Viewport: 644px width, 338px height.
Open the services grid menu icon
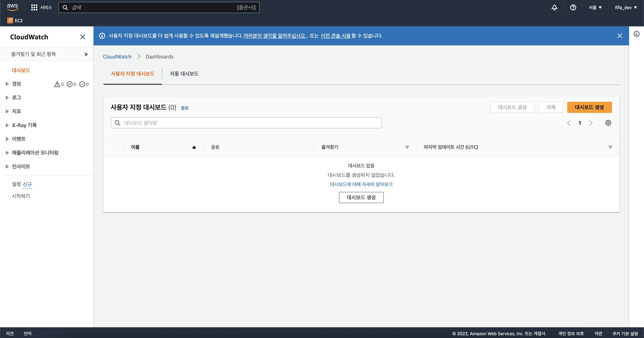pos(34,7)
